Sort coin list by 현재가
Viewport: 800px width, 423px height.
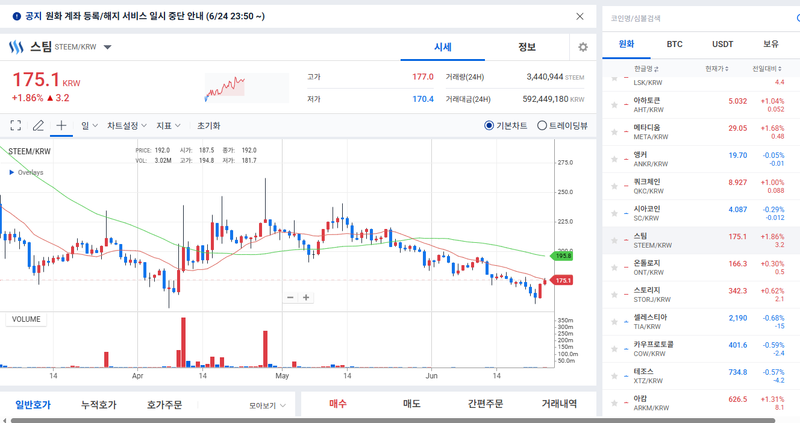click(716, 69)
